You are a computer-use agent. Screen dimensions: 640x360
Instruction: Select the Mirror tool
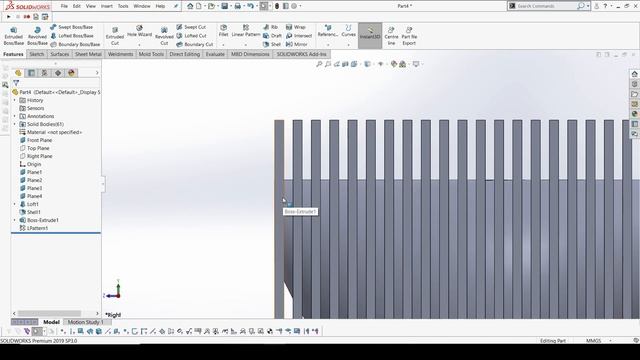click(297, 44)
